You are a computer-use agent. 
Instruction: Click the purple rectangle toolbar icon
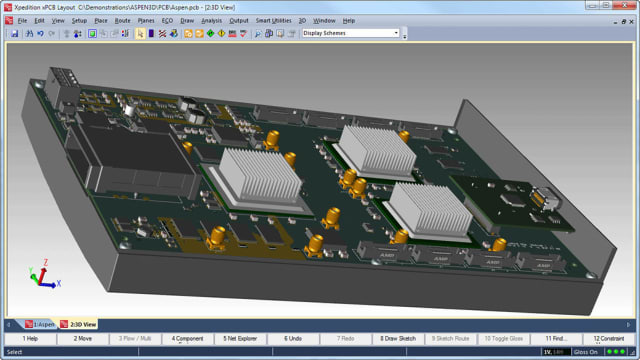[x=151, y=33]
